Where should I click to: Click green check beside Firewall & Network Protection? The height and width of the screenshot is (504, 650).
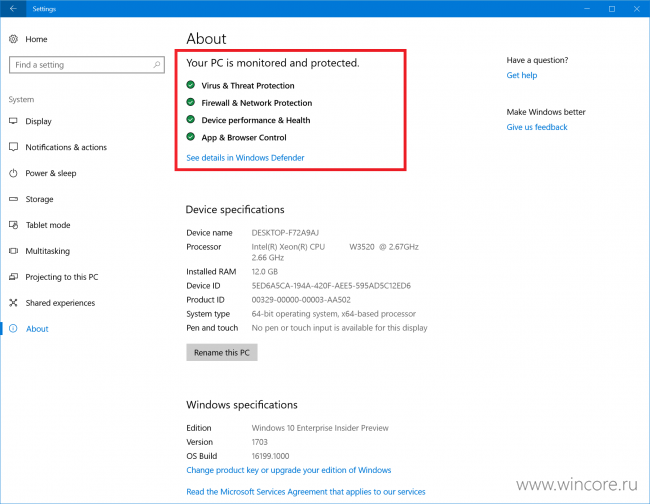coord(191,102)
